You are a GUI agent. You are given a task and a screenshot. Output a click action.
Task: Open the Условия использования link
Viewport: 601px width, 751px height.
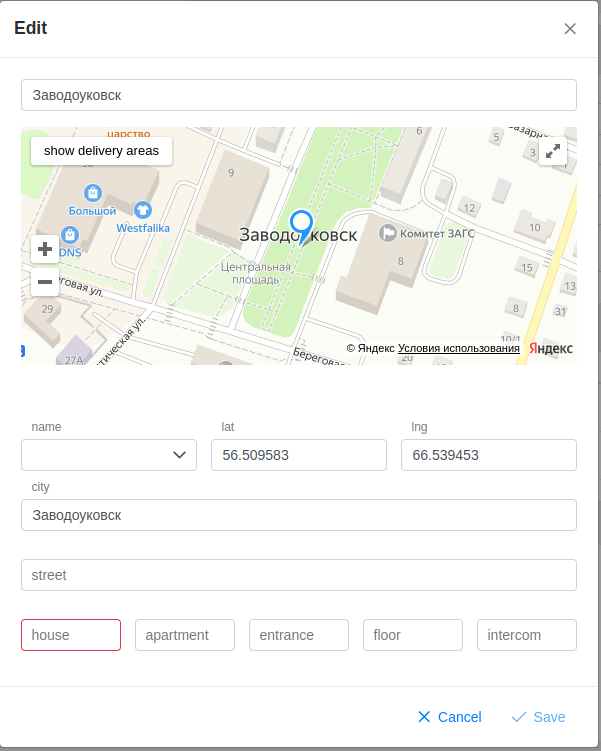pos(458,348)
